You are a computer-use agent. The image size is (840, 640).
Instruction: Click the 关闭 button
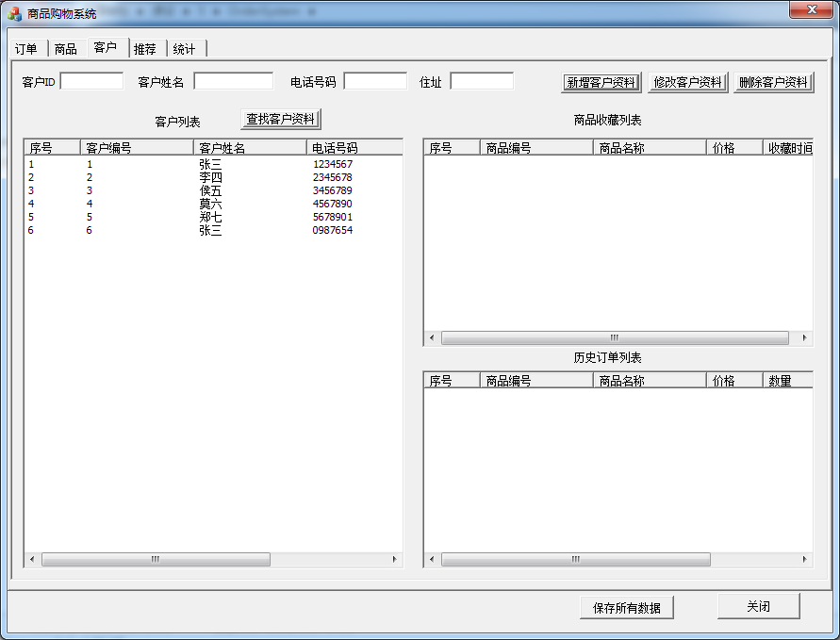pyautogui.click(x=759, y=606)
